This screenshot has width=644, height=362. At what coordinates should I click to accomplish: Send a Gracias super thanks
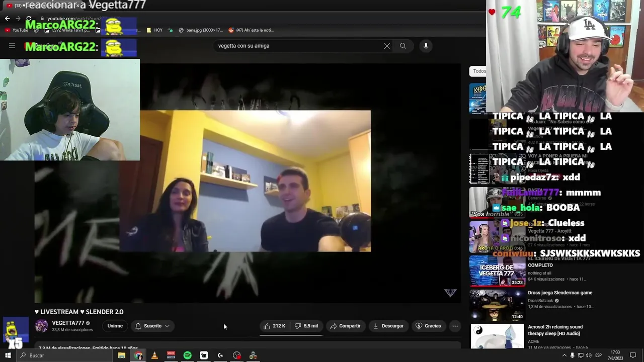pyautogui.click(x=428, y=326)
